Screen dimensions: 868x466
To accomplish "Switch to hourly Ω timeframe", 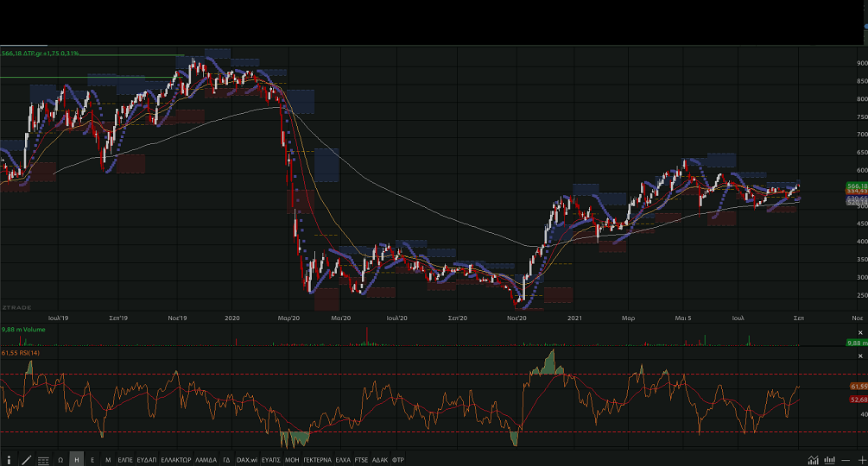I will pyautogui.click(x=60, y=460).
